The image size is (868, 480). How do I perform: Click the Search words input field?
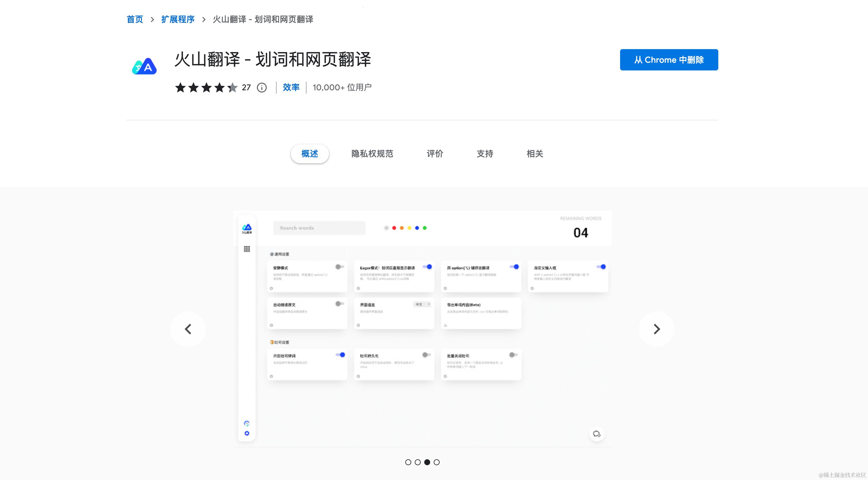[x=319, y=228]
